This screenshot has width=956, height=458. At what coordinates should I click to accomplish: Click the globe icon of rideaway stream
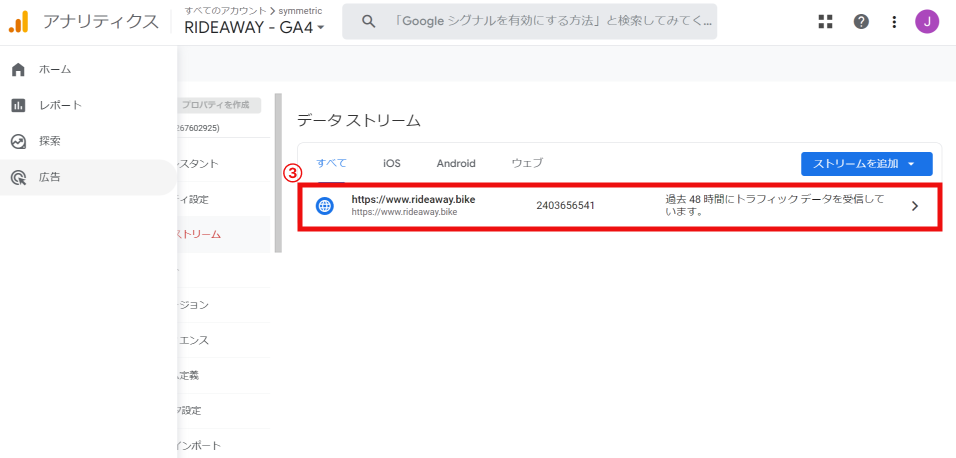pos(324,206)
